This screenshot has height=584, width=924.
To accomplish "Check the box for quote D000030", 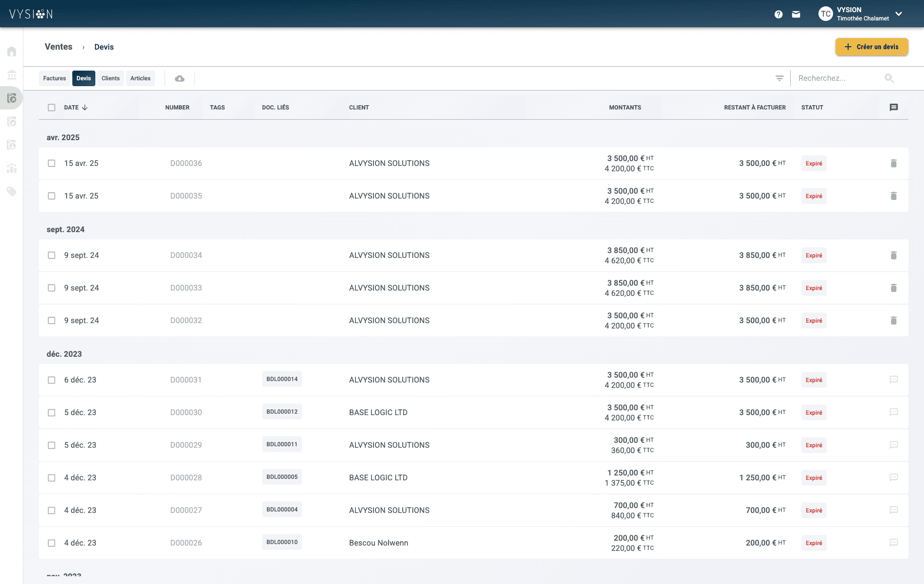I will pyautogui.click(x=52, y=413).
